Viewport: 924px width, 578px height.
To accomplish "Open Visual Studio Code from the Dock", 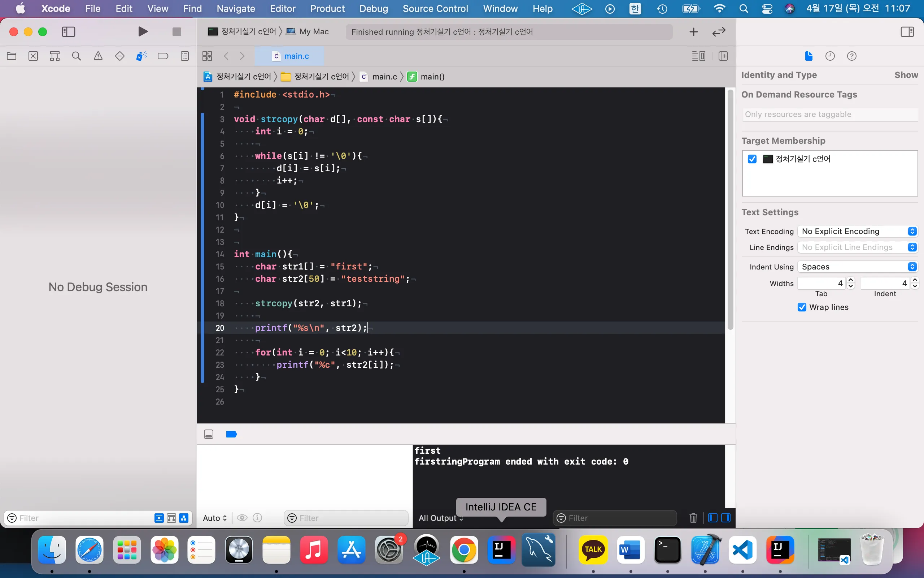I will (742, 550).
